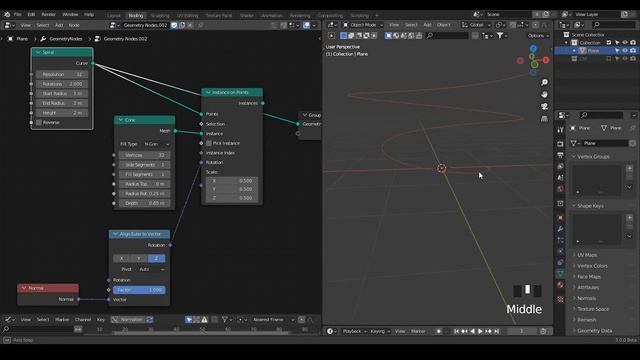Open the Edit menu
The width and height of the screenshot is (640, 360).
click(x=31, y=14)
